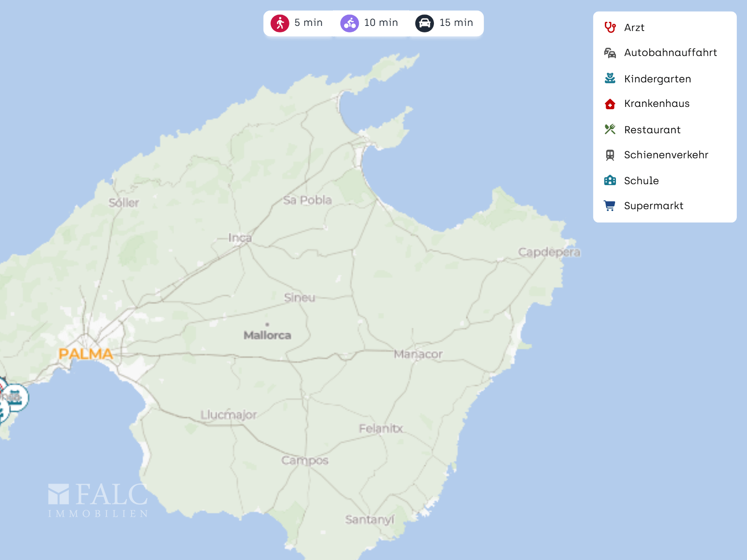The image size is (747, 560).
Task: Select the Supermarkt shopping cart icon
Action: click(610, 206)
